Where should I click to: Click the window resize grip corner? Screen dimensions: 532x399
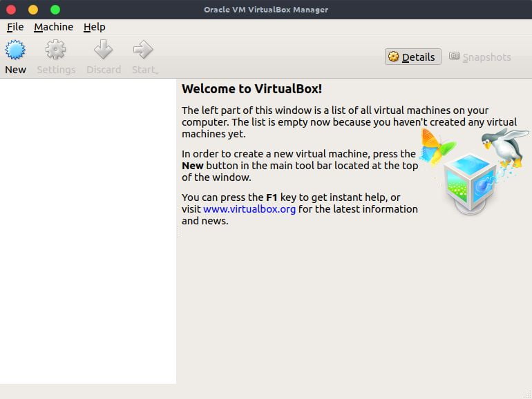[x=527, y=394]
